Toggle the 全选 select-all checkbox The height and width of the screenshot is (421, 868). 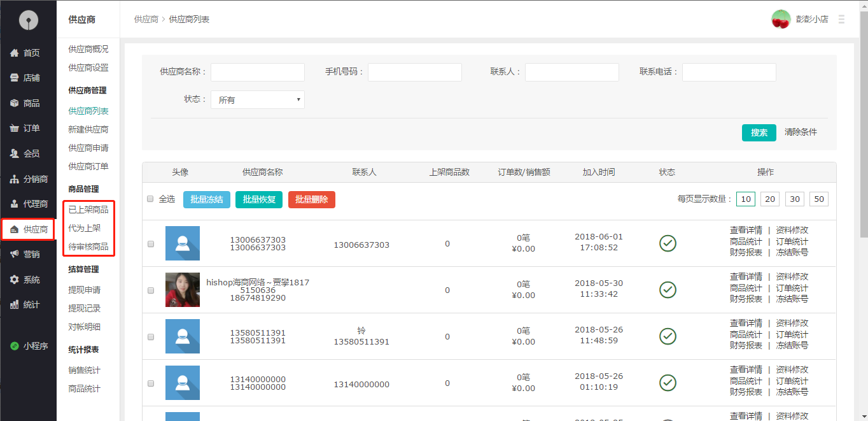[x=151, y=199]
